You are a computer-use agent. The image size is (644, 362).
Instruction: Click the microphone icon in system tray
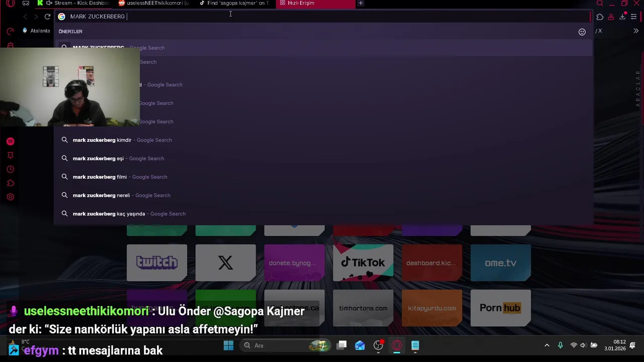click(560, 345)
